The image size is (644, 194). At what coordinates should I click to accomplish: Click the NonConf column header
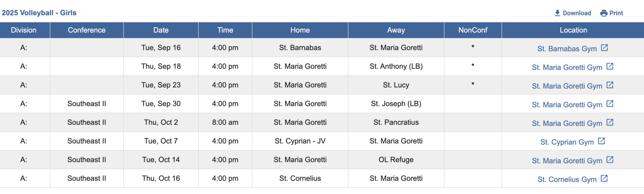point(473,30)
